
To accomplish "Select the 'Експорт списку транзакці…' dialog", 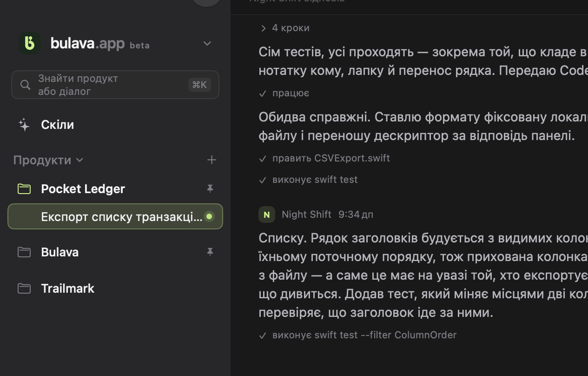I will [x=115, y=216].
